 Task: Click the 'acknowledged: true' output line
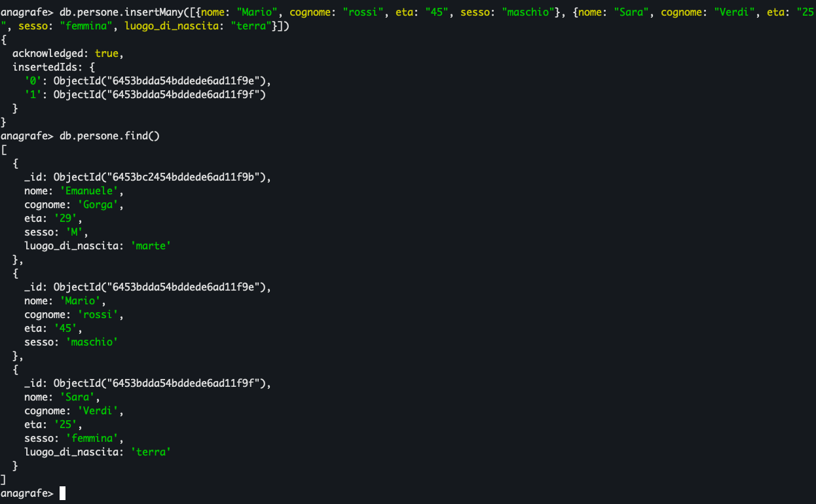67,54
